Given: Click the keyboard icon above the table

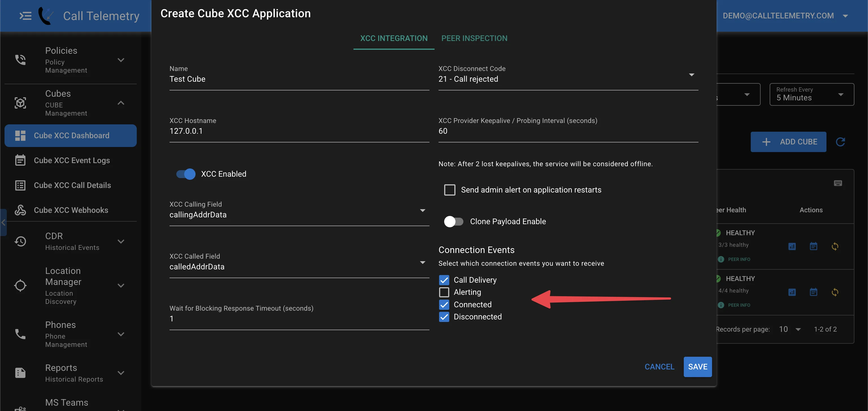Looking at the screenshot, I should pyautogui.click(x=838, y=183).
